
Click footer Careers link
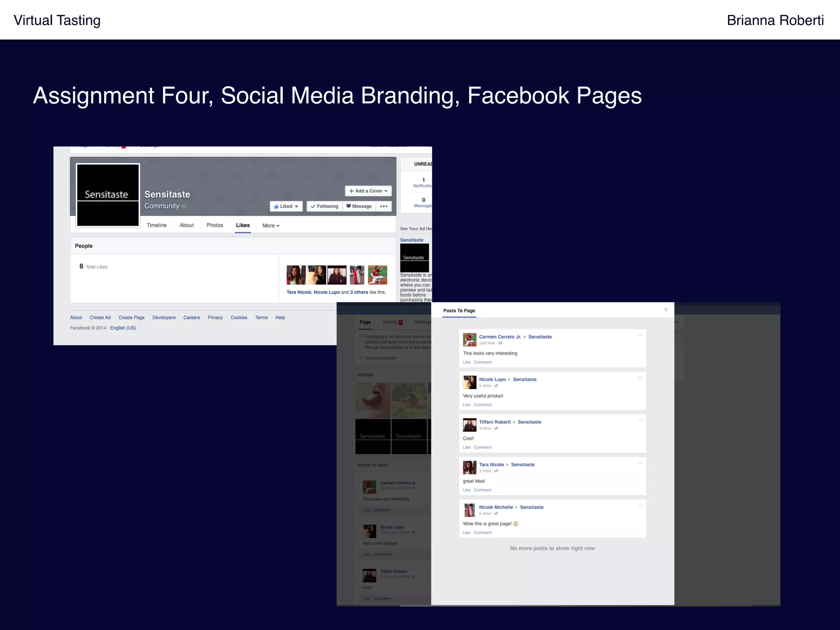pos(192,317)
